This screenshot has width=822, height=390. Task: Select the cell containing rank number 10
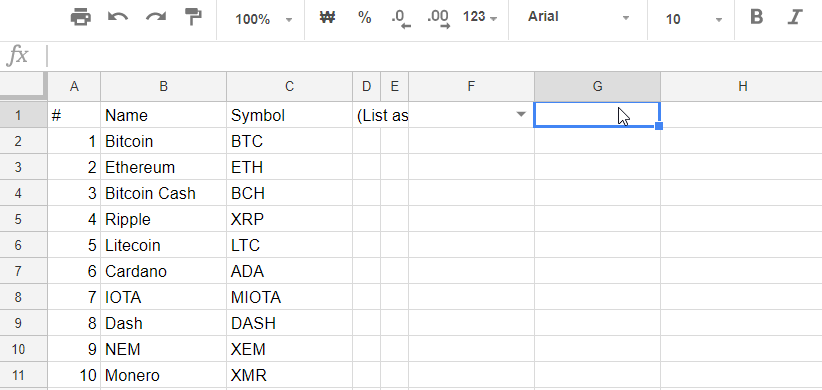(74, 375)
